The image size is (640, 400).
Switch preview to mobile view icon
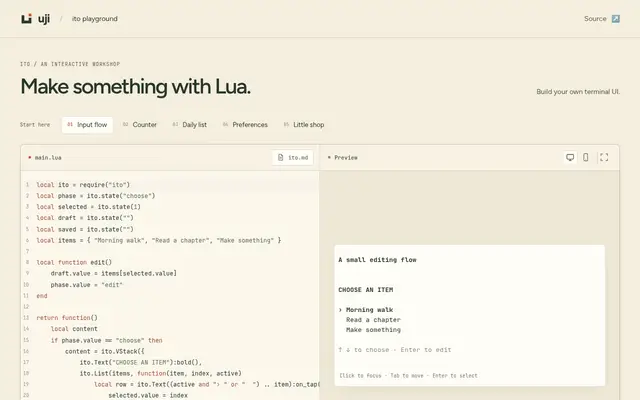(x=586, y=157)
